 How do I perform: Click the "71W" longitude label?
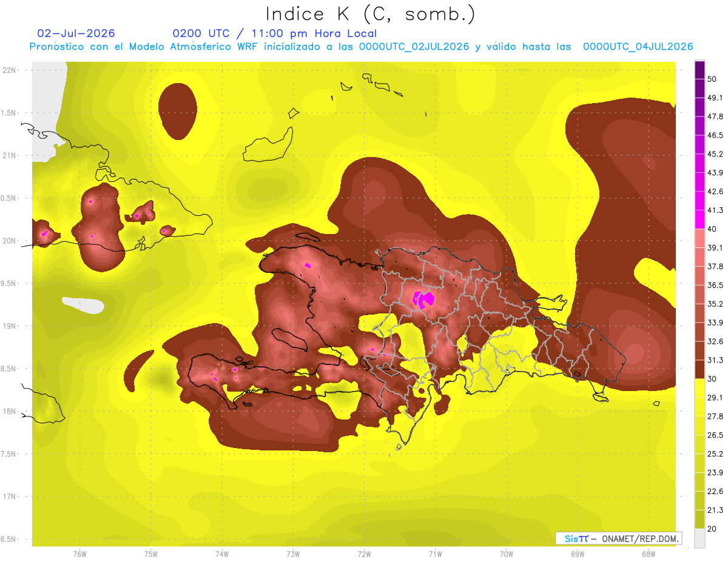[x=435, y=554]
